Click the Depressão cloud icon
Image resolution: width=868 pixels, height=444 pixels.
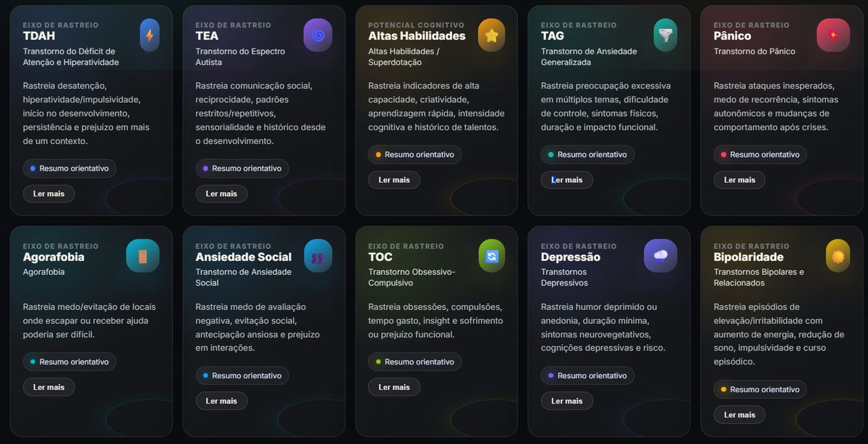tap(661, 255)
